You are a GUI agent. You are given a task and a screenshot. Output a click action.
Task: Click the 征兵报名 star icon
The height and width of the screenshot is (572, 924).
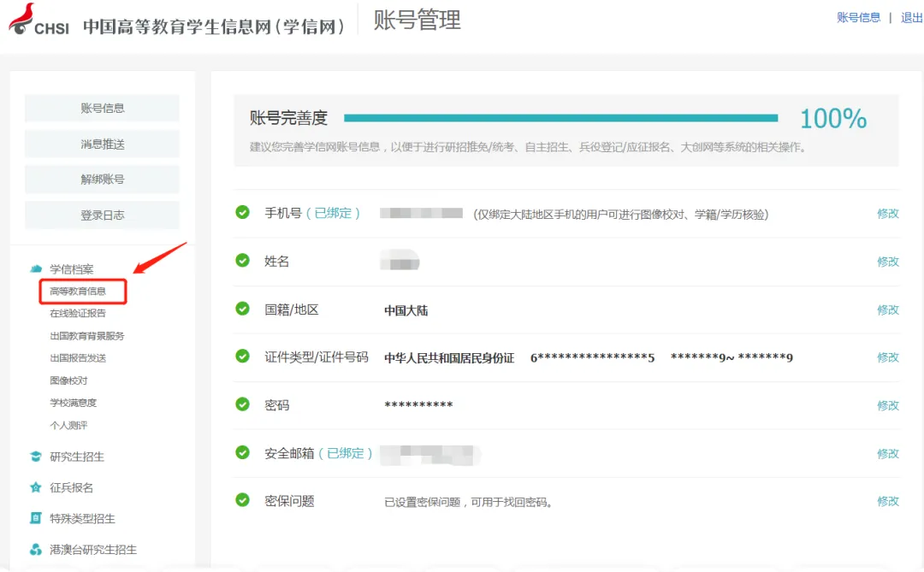tap(35, 487)
